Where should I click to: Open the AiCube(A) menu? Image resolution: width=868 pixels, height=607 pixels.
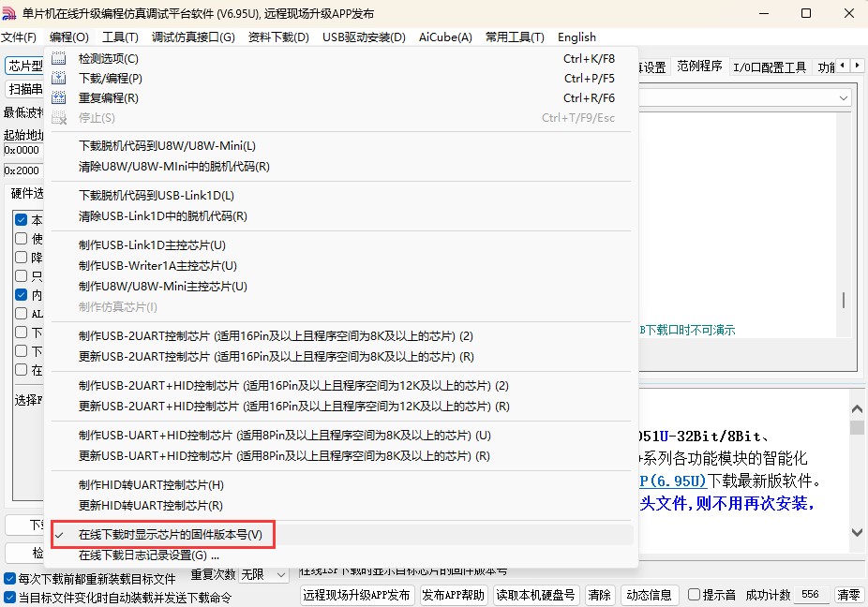click(445, 37)
